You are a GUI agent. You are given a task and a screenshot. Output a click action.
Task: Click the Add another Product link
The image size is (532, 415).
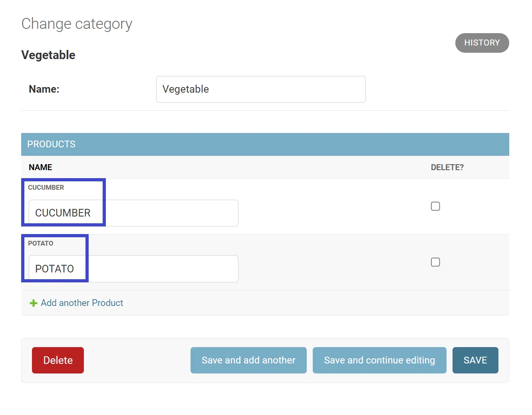click(x=82, y=303)
